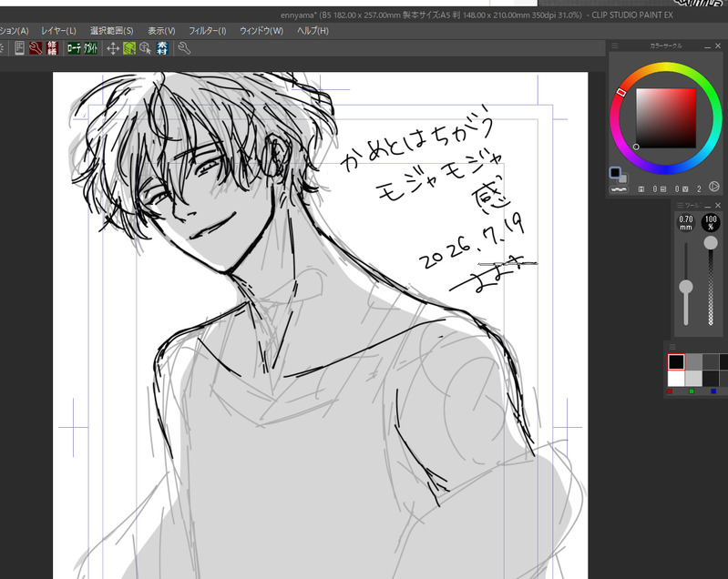Image resolution: width=728 pixels, height=579 pixels.
Task: Select the small red square below the swatches
Action: (x=670, y=391)
